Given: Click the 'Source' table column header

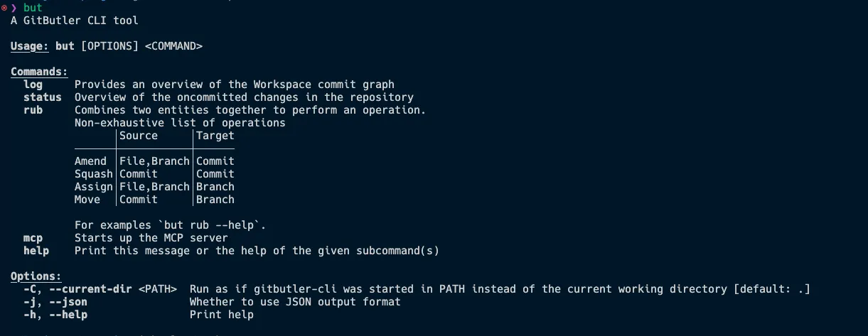Looking at the screenshot, I should (x=139, y=136).
